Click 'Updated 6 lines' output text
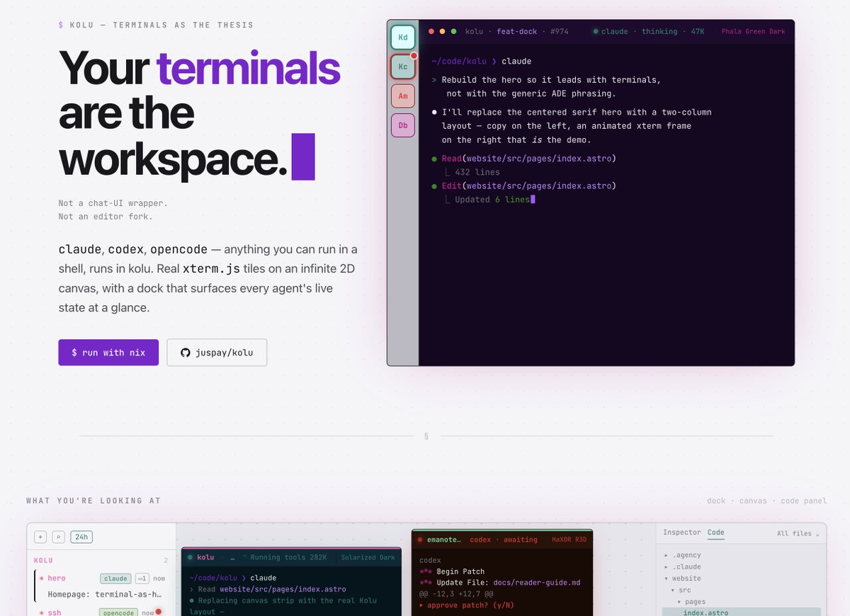The image size is (850, 616). pos(492,200)
